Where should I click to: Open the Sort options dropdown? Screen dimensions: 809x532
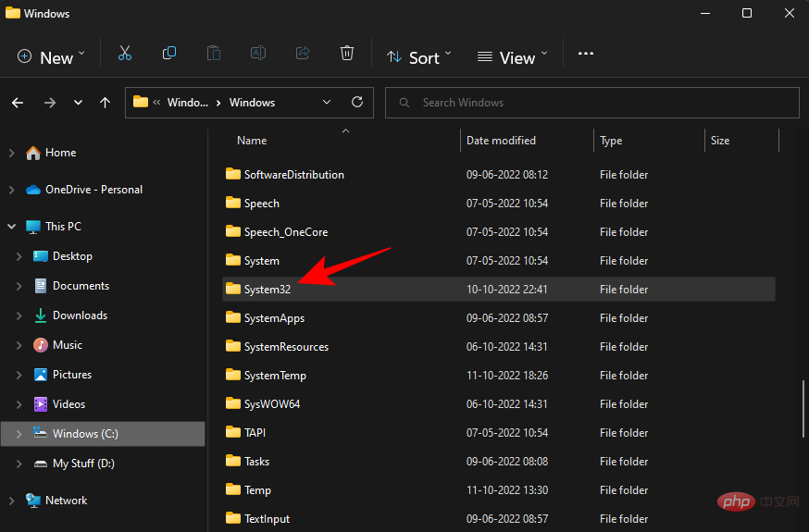(419, 56)
